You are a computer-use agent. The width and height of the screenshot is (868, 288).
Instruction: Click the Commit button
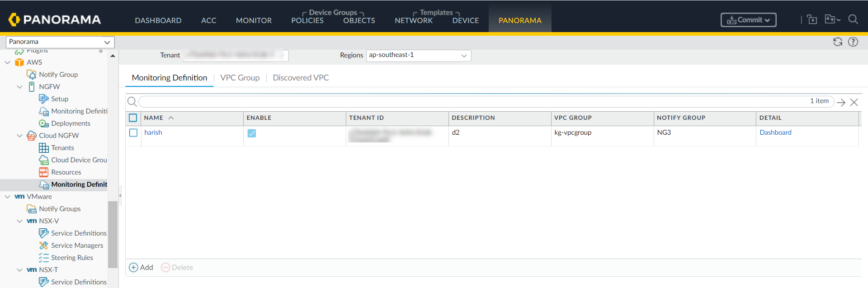coord(748,20)
